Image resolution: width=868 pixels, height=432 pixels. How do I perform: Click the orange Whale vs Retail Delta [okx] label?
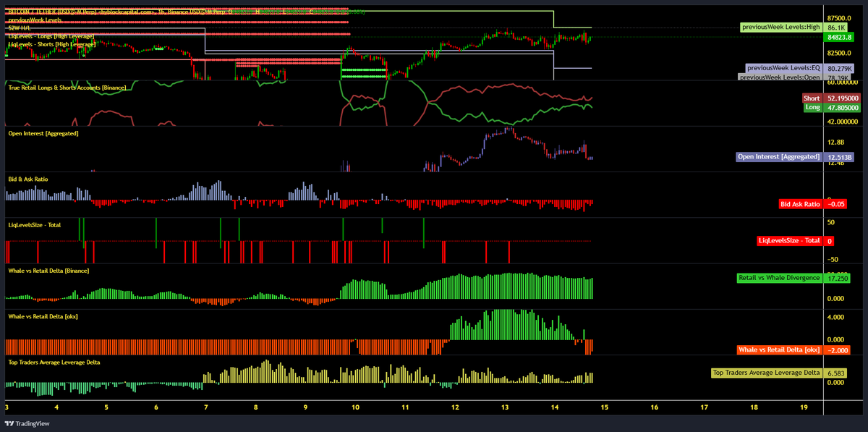pos(780,350)
